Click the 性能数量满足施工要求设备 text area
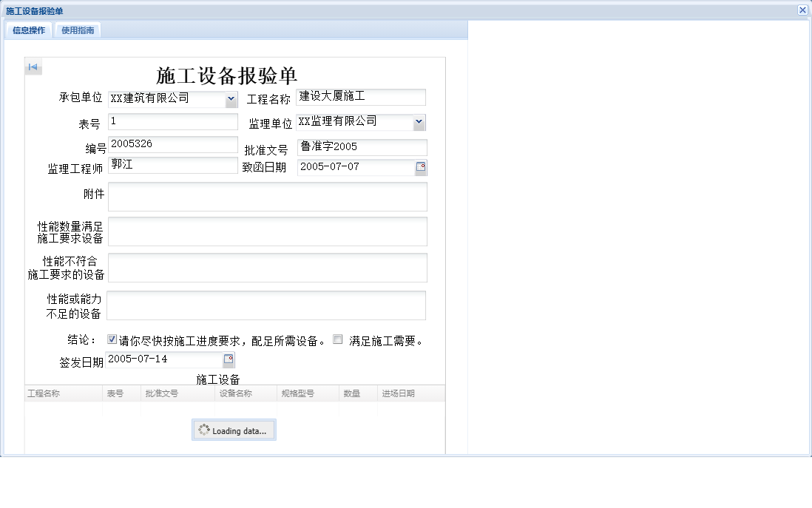812x508 pixels. point(268,231)
